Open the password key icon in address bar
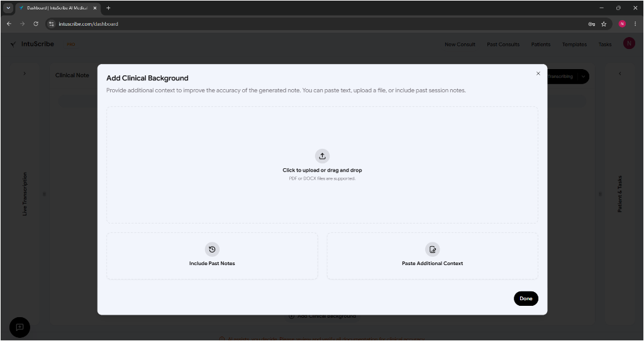Screen dimensions: 644x341 591,24
